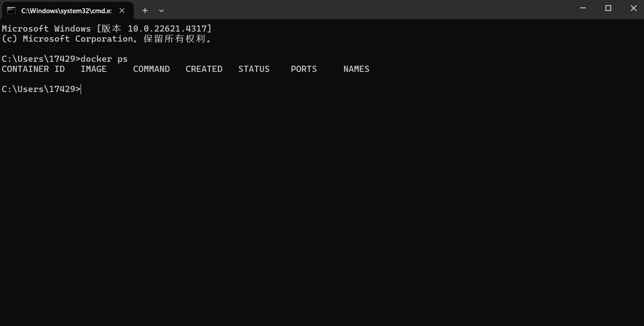
Task: Click the maximize icon in the title bar
Action: pyautogui.click(x=608, y=8)
